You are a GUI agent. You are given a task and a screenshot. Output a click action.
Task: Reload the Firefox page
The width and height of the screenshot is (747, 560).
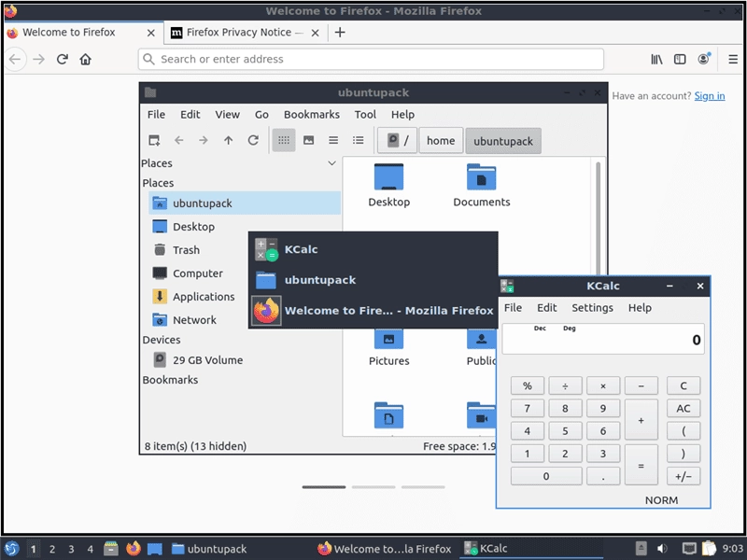pyautogui.click(x=62, y=59)
